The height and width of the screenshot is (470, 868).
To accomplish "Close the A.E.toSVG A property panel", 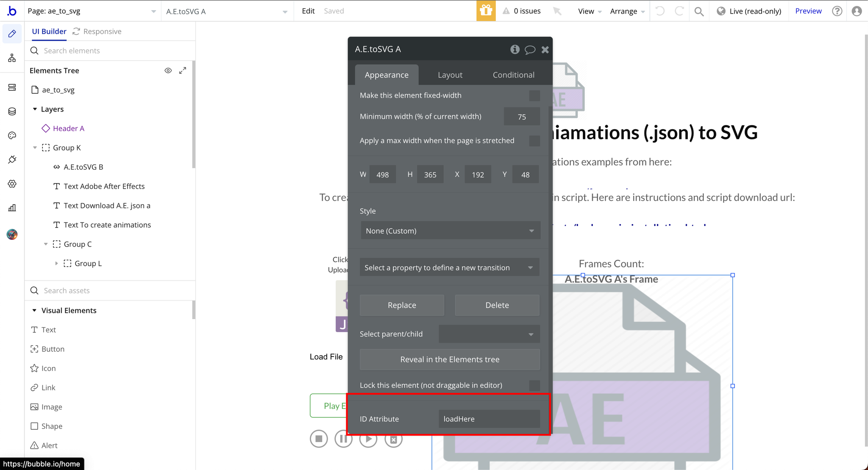I will pos(545,50).
